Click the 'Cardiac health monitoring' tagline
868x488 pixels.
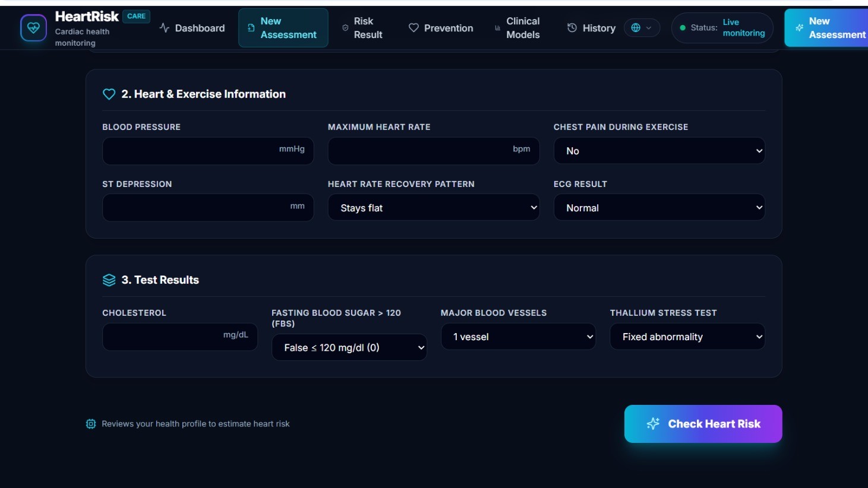(x=83, y=37)
